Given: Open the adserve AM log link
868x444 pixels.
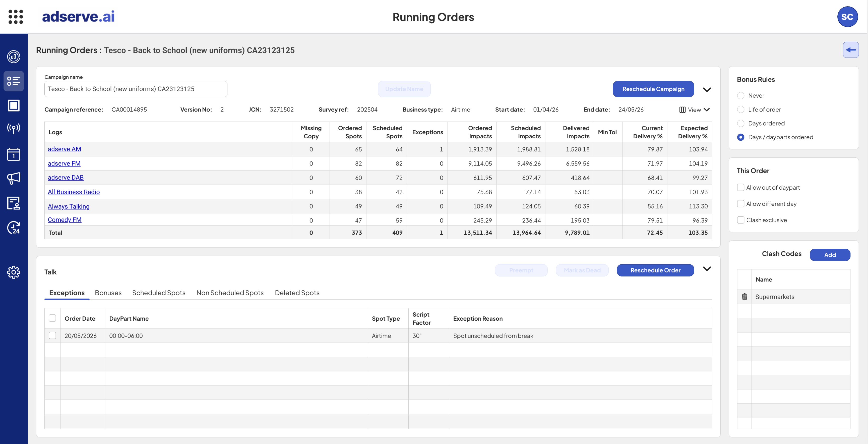Looking at the screenshot, I should [x=64, y=149].
